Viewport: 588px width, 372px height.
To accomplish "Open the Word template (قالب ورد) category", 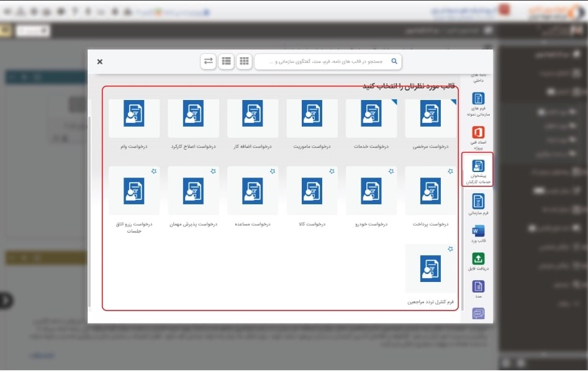I will coord(478,235).
